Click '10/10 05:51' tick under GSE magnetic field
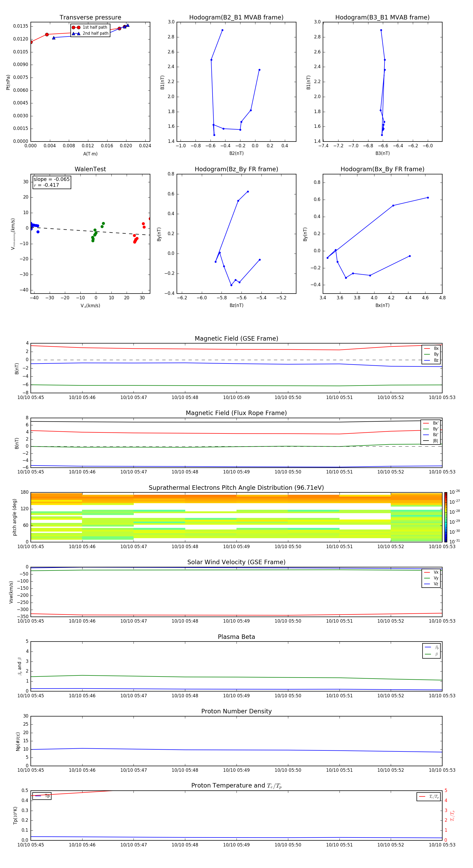This screenshot has width=473, height=868. pyautogui.click(x=339, y=398)
